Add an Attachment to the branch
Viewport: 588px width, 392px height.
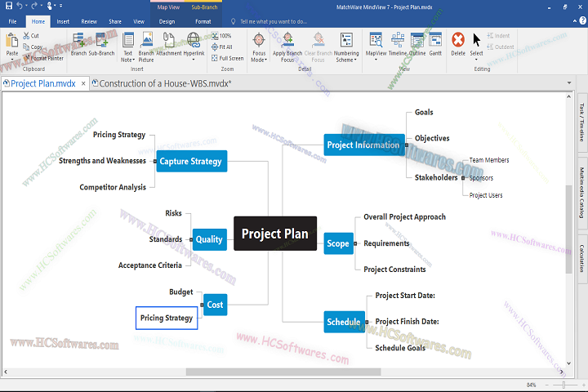(x=169, y=44)
